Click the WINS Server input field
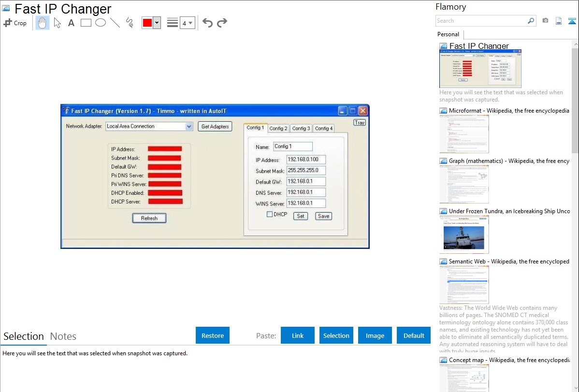The height and width of the screenshot is (392, 579). pos(306,203)
